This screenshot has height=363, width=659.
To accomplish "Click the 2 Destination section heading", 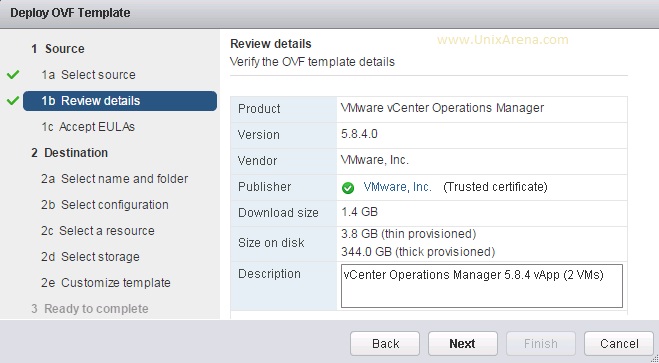I will tap(69, 153).
